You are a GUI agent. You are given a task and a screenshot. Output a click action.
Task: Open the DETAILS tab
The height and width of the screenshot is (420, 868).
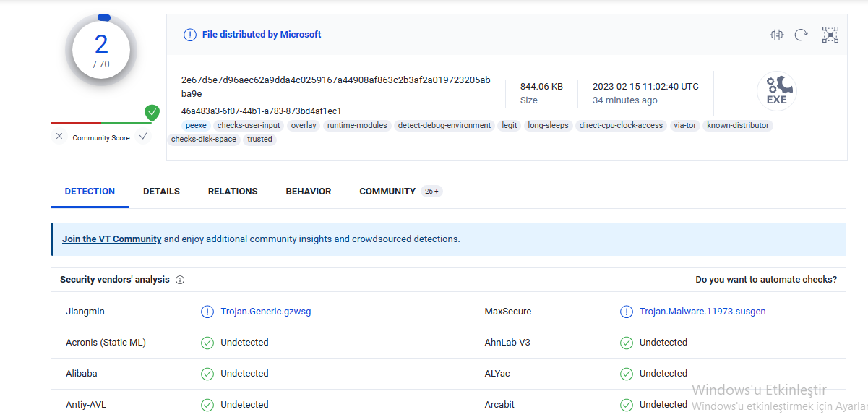(161, 192)
